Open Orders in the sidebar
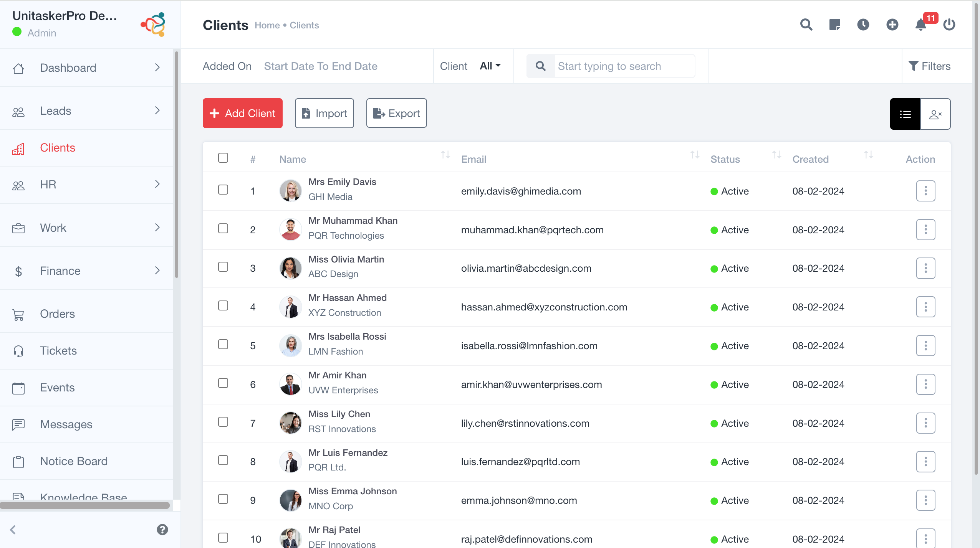This screenshot has height=548, width=980. click(86, 314)
